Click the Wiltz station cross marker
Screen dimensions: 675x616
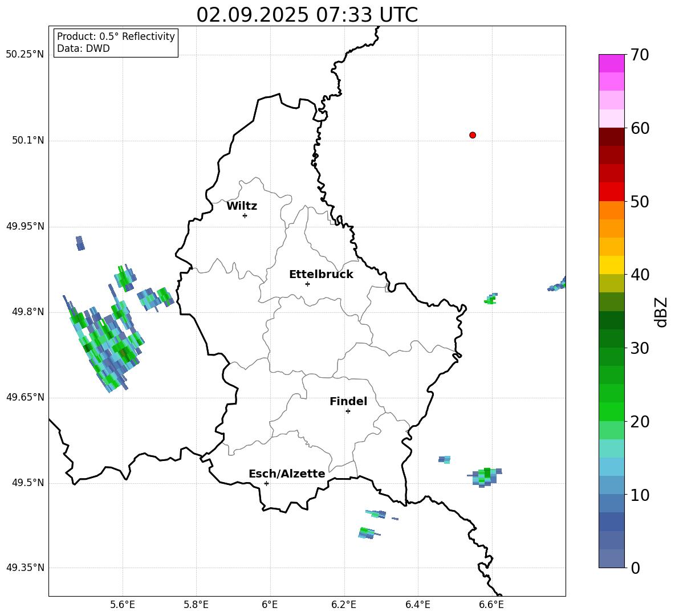click(x=245, y=215)
